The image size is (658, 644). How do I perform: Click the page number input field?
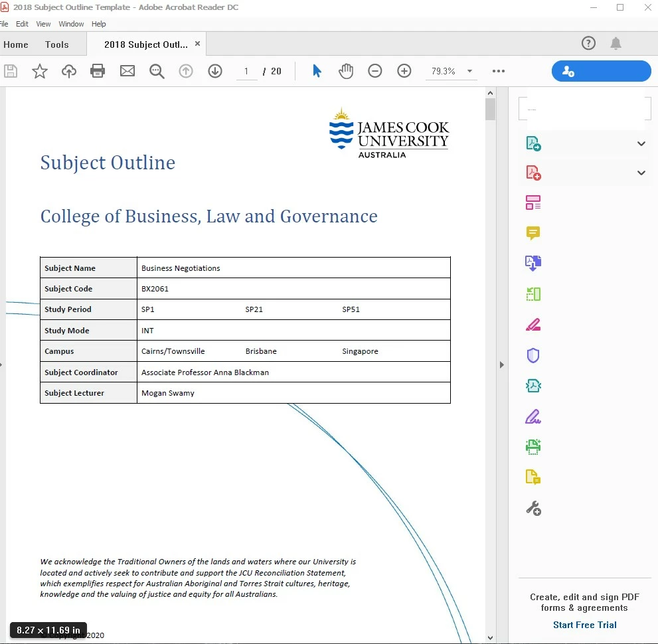coord(246,71)
